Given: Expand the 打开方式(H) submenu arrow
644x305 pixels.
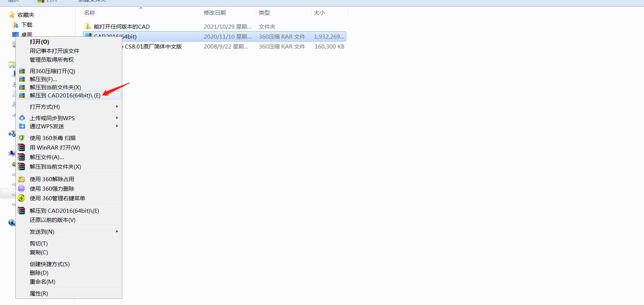Looking at the screenshot, I should pos(117,107).
